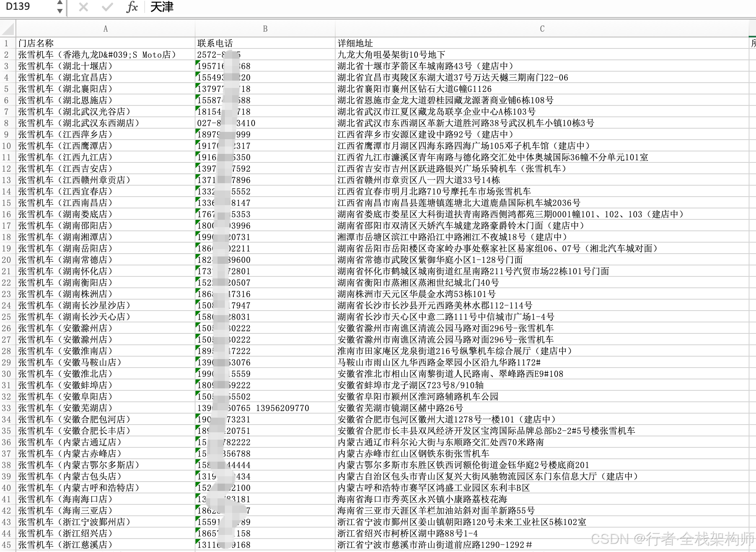Click the Name Box up arrow

60,3
